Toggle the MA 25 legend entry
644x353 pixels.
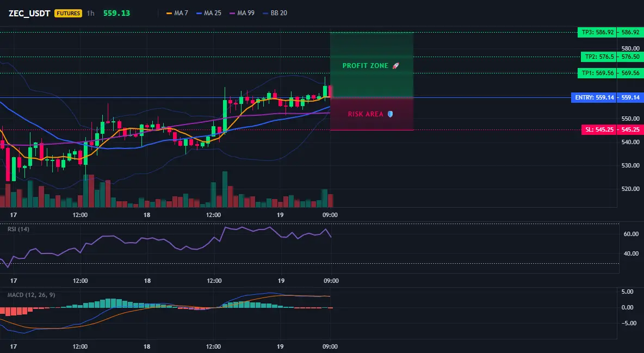pos(209,13)
